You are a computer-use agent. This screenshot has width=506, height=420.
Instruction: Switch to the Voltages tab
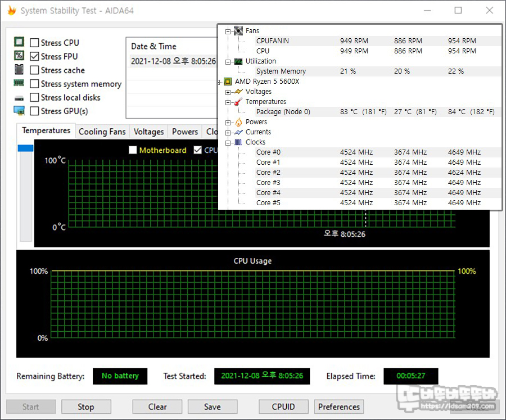coord(149,132)
